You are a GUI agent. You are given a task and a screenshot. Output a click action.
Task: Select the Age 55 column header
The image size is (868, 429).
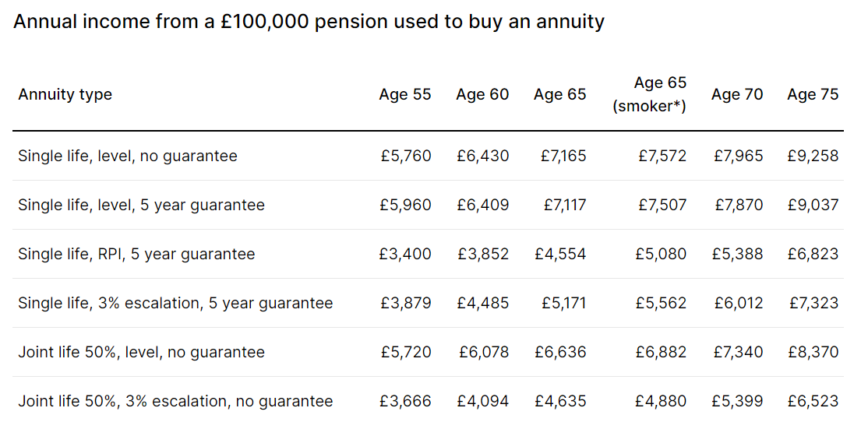(x=404, y=94)
